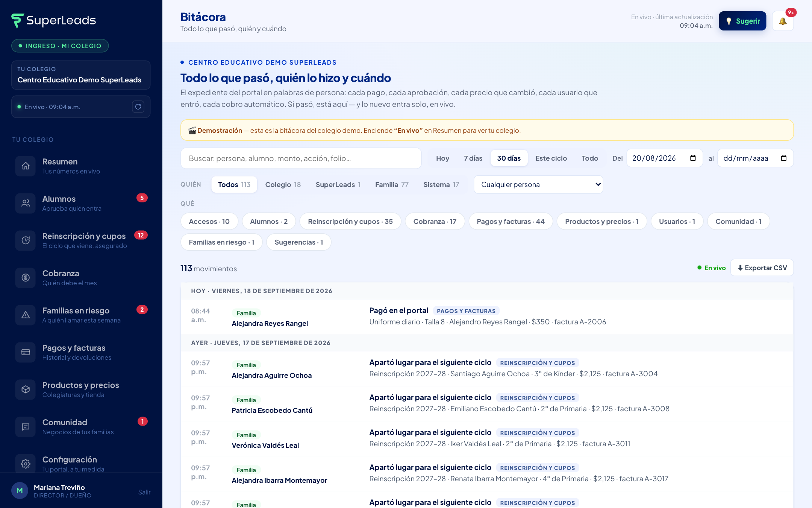
Task: Select the 30 días time range
Action: click(x=509, y=158)
